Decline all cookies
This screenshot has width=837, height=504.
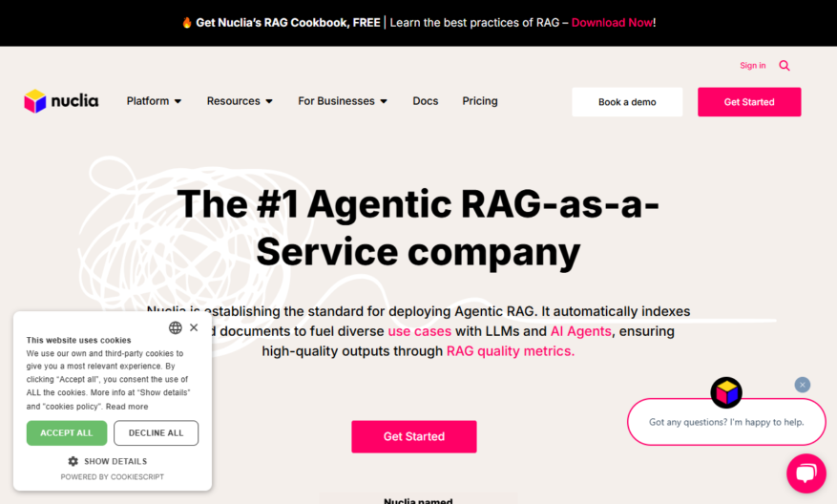(156, 433)
